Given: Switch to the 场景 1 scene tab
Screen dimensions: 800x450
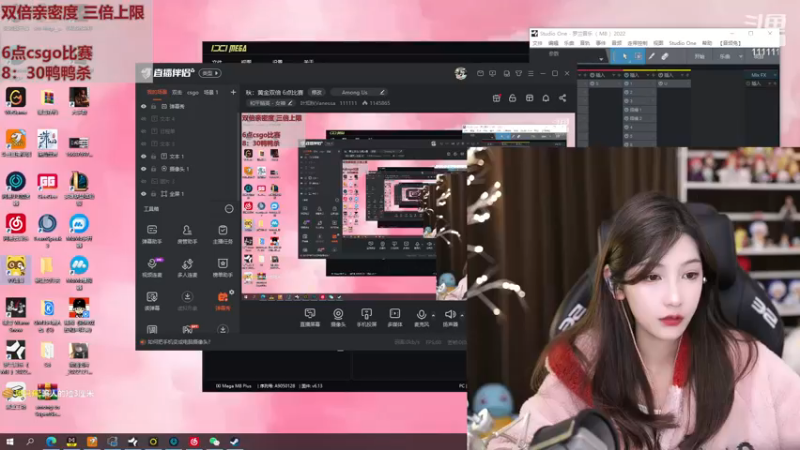Looking at the screenshot, I should pyautogui.click(x=211, y=92).
